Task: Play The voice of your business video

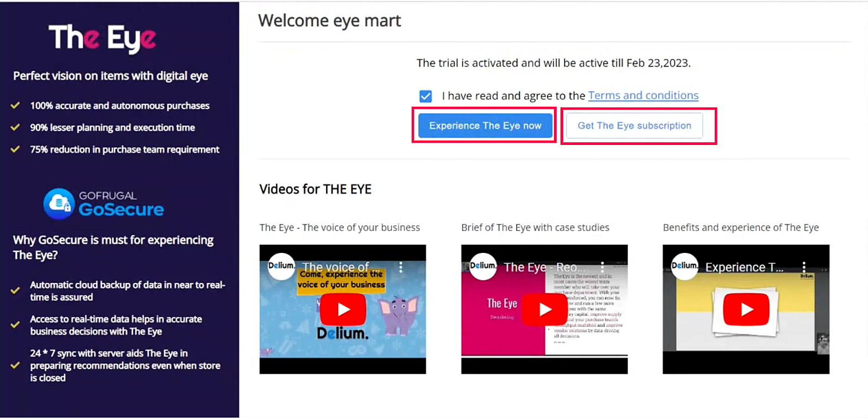Action: point(343,309)
